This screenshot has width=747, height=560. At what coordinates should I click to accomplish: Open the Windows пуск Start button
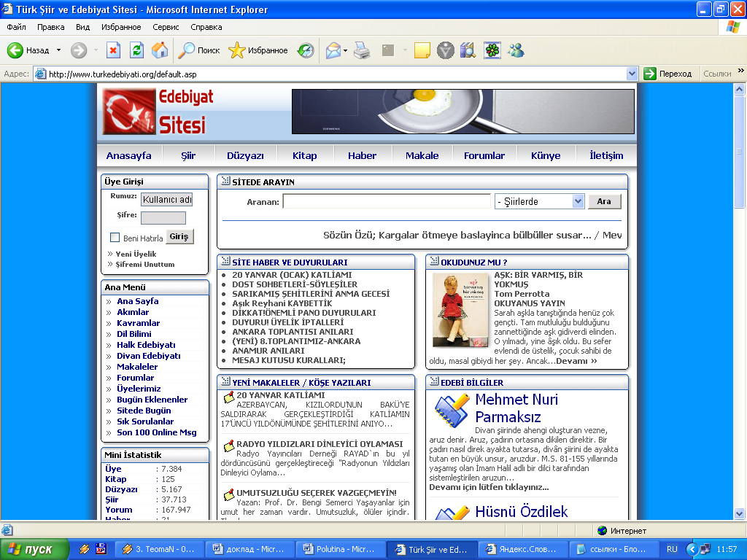pos(34,549)
